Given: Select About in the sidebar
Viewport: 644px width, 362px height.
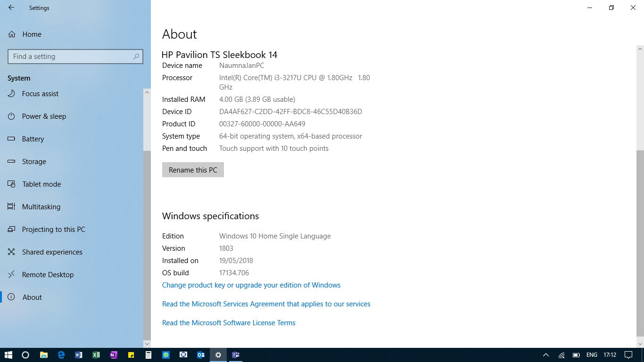Looking at the screenshot, I should pos(32,297).
